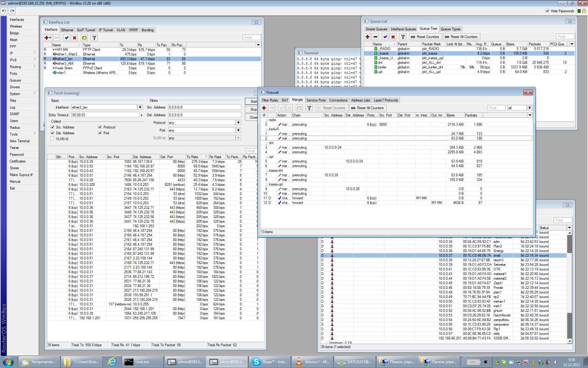
Task: Click the filter funnel icon in Firewall toolbar
Action: pyautogui.click(x=309, y=108)
